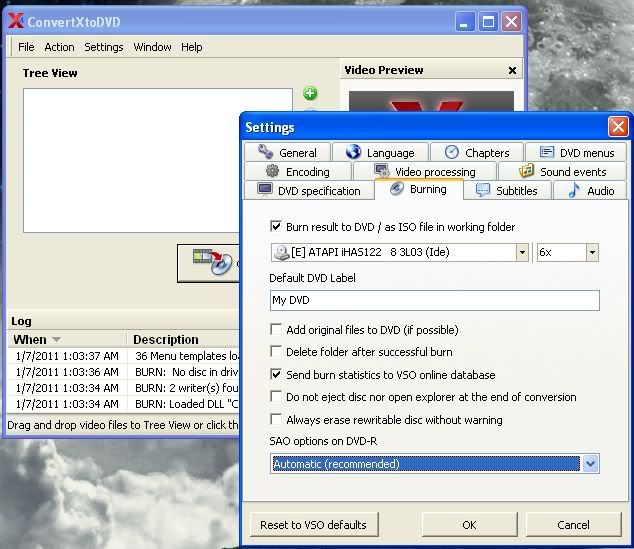Viewport: 634px width, 549px height.
Task: Uncheck Burn result to DVD / as ISO
Action: [276, 226]
